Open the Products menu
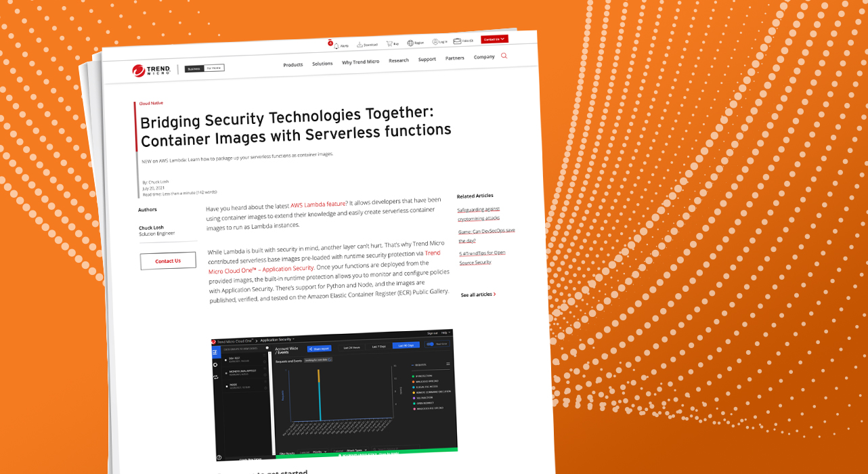The image size is (868, 474). tap(293, 65)
